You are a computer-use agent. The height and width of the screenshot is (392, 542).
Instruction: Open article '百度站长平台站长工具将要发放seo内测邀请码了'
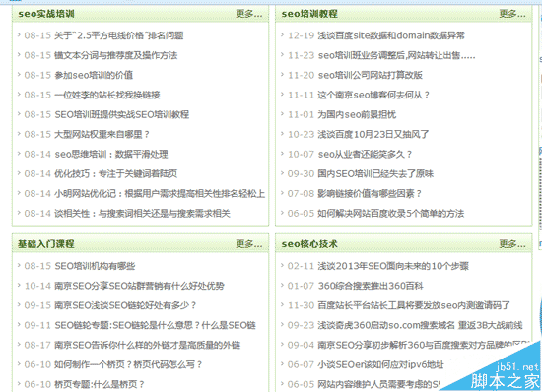pos(414,305)
